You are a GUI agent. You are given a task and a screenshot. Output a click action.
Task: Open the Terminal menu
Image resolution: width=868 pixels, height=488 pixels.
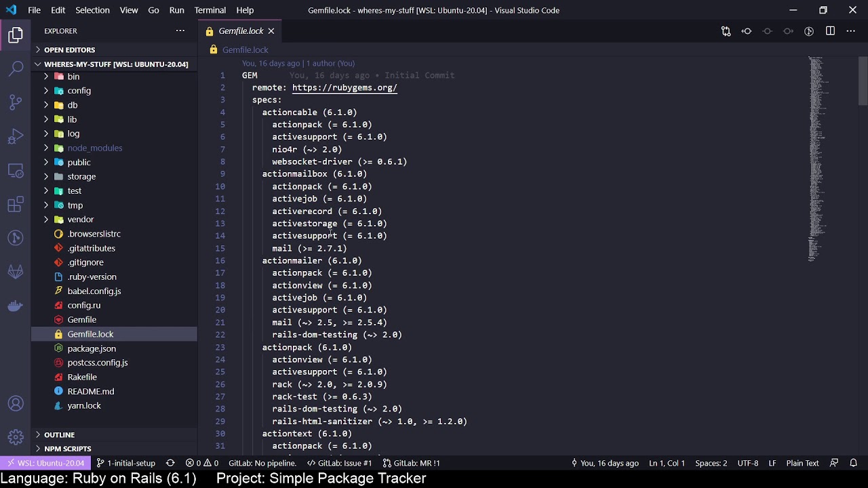[210, 10]
